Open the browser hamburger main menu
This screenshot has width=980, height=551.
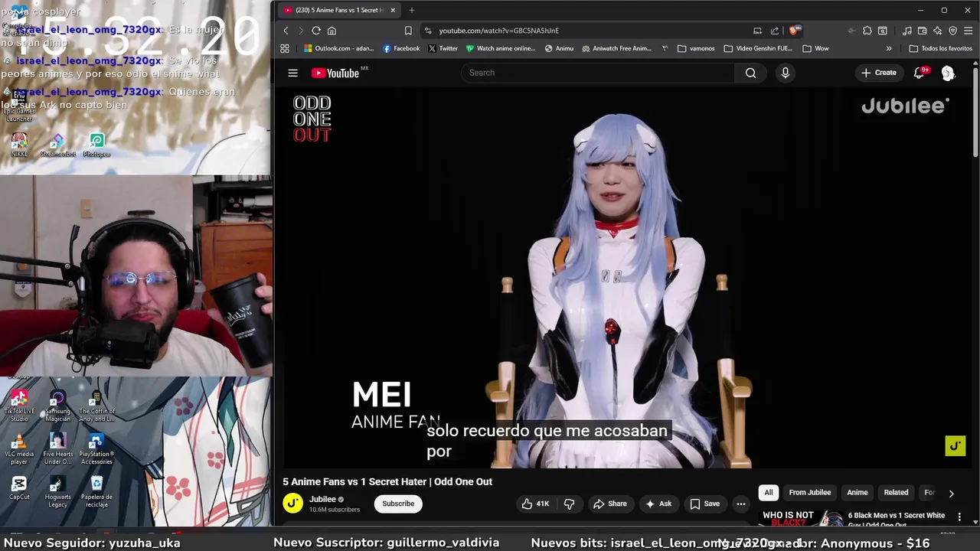968,31
